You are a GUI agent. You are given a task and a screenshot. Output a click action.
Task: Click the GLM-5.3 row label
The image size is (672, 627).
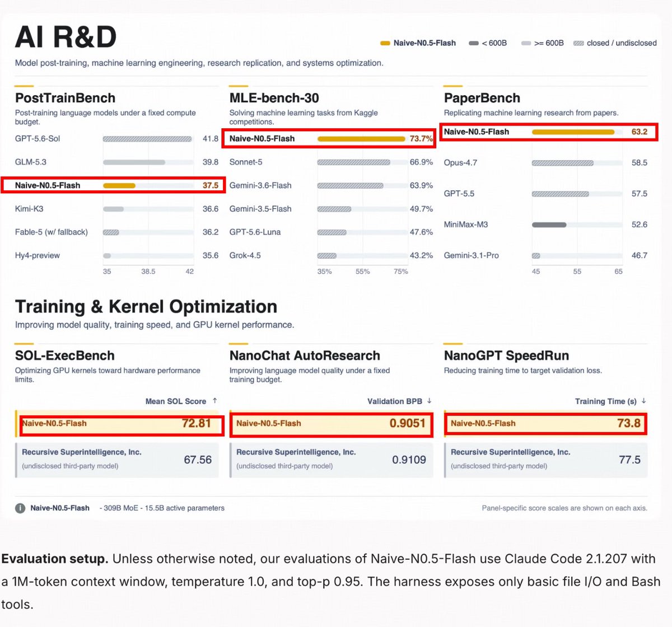click(31, 162)
